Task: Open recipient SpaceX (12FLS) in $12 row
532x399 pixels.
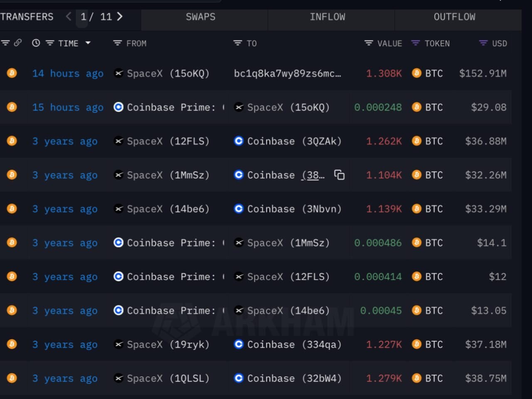Action: point(288,277)
